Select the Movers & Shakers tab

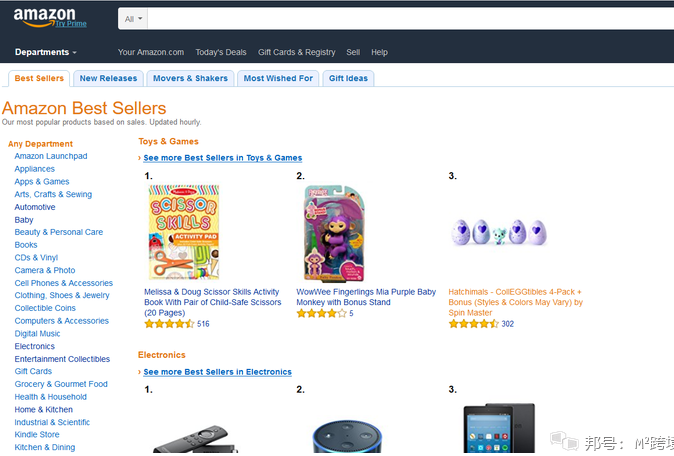[190, 78]
